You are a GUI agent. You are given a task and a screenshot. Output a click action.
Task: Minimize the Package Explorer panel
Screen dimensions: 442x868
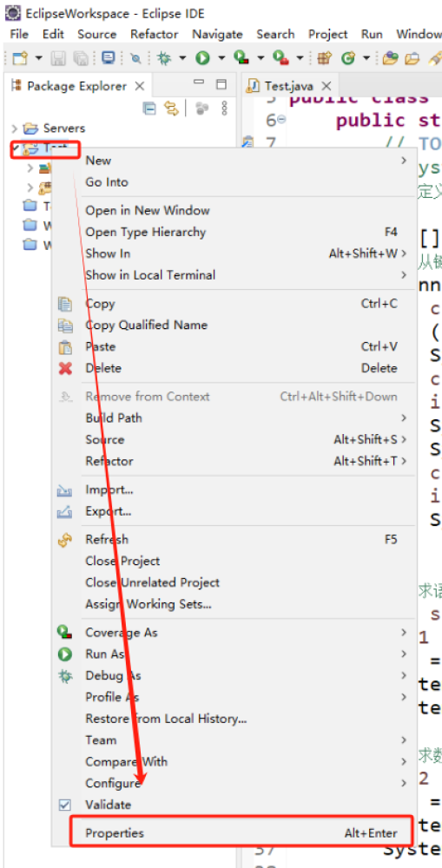coord(199,84)
